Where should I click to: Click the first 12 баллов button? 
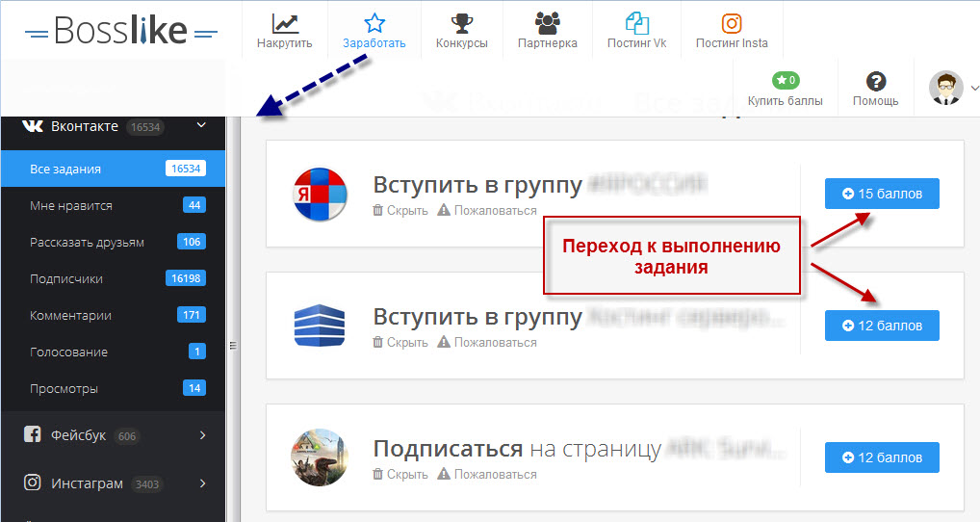(x=882, y=326)
